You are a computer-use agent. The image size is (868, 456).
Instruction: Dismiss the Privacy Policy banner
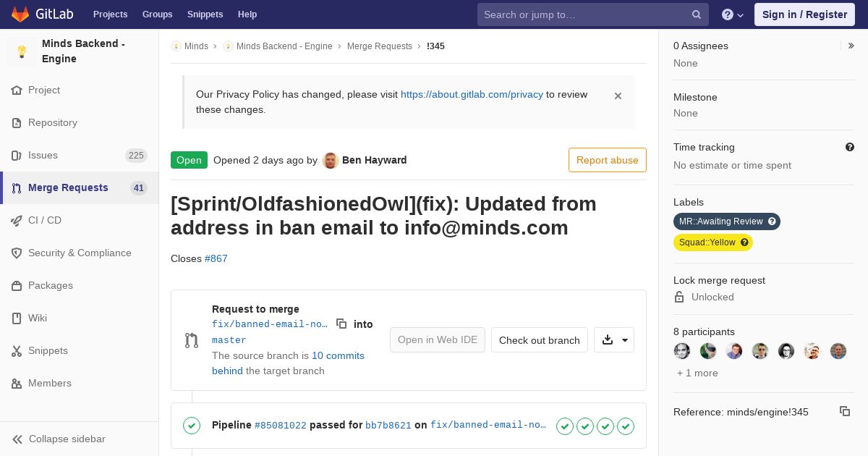(618, 96)
